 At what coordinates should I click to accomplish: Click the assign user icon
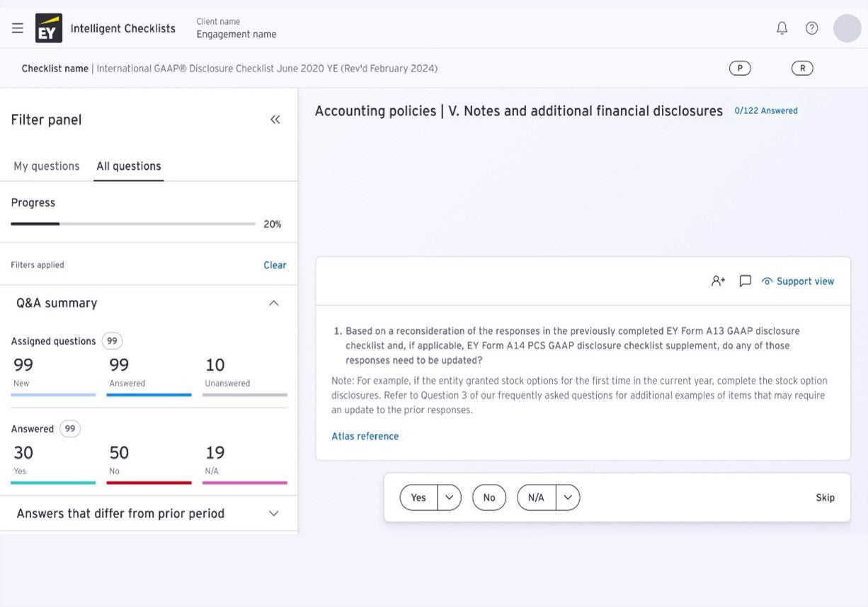[x=718, y=281]
